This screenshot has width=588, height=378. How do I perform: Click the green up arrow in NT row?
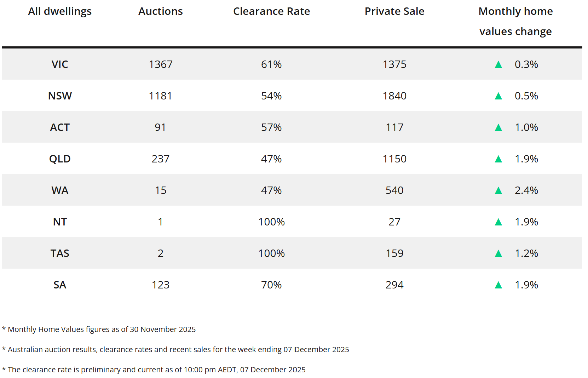tap(498, 222)
